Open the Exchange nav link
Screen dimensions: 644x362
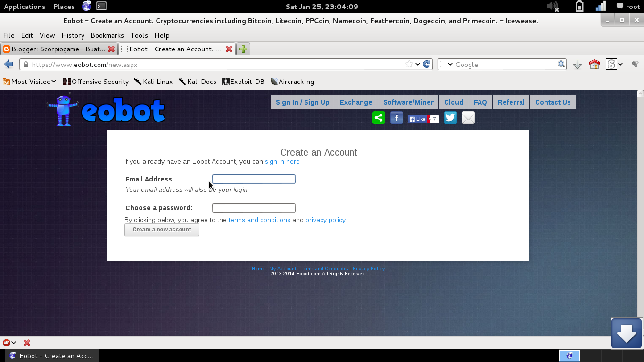click(356, 102)
